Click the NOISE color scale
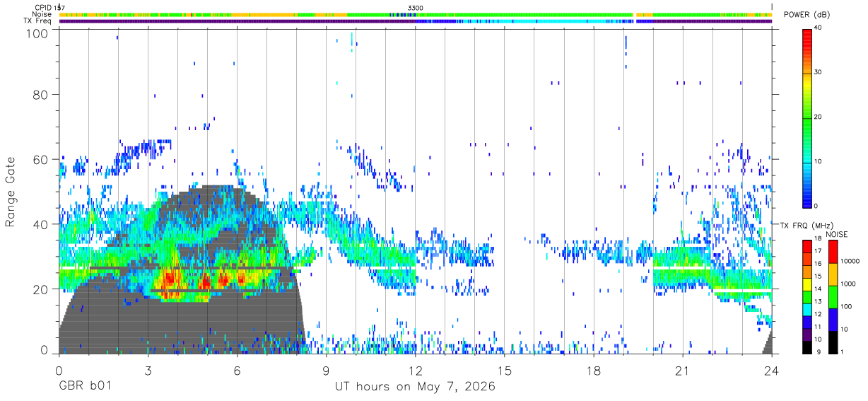This screenshot has width=868, height=401. click(833, 296)
